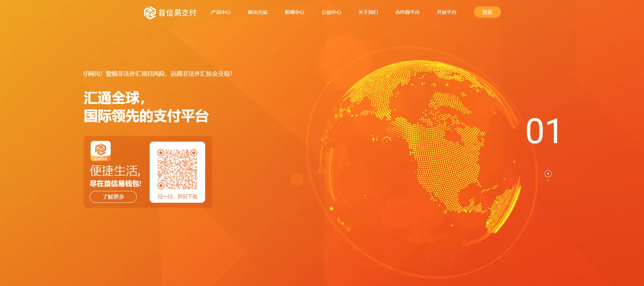The image size is (644, 286).
Task: Click the slide number 01
Action: (543, 131)
